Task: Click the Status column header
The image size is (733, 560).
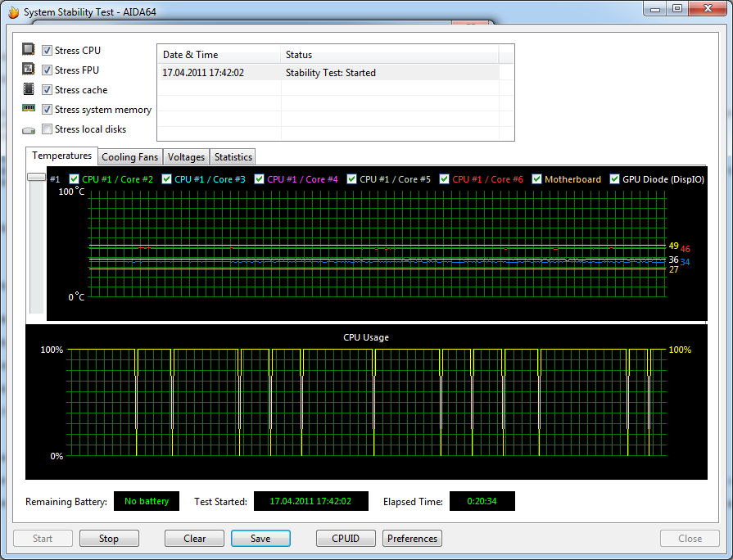Action: pos(389,55)
